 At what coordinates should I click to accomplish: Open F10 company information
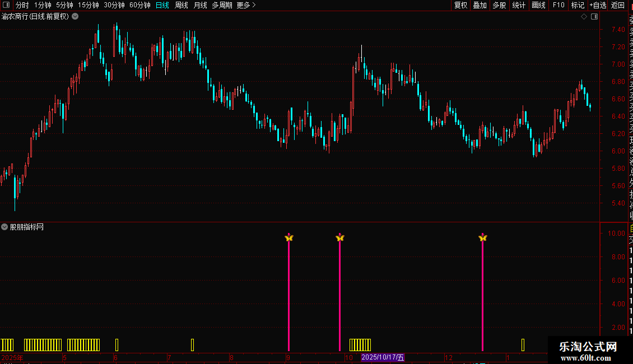point(558,5)
